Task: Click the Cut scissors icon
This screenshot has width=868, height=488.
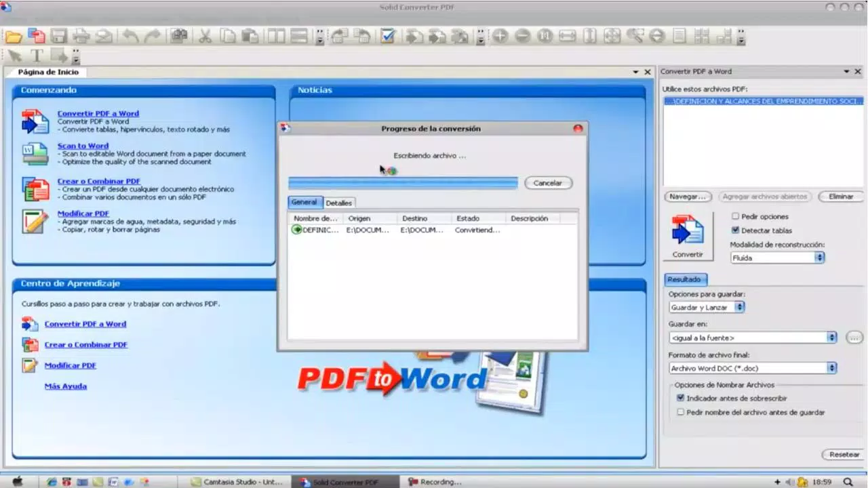Action: [205, 36]
